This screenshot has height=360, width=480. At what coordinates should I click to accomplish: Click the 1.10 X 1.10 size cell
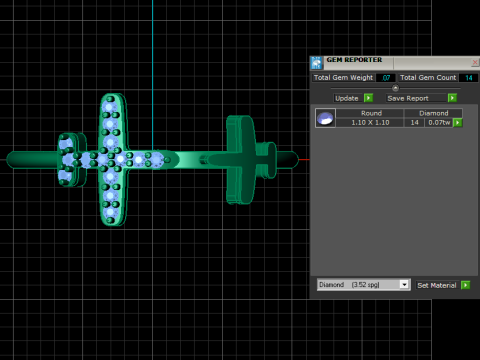pos(370,122)
